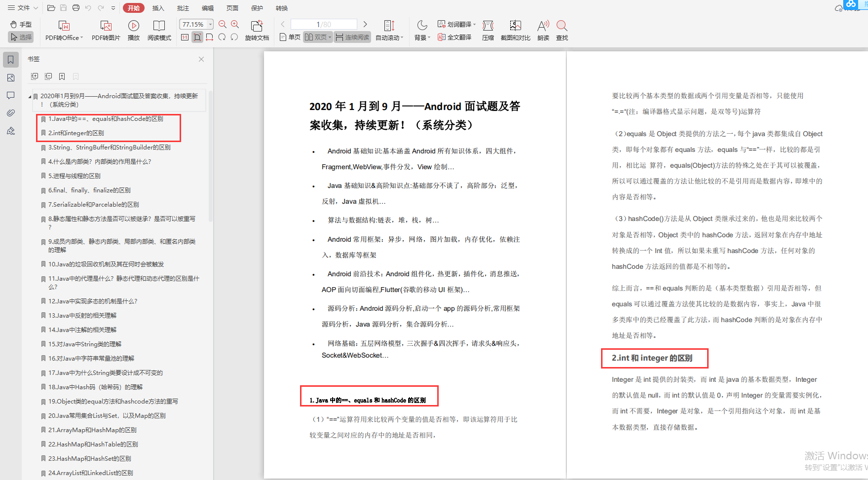Go to the previous page arrow
Image resolution: width=868 pixels, height=480 pixels.
coord(283,24)
